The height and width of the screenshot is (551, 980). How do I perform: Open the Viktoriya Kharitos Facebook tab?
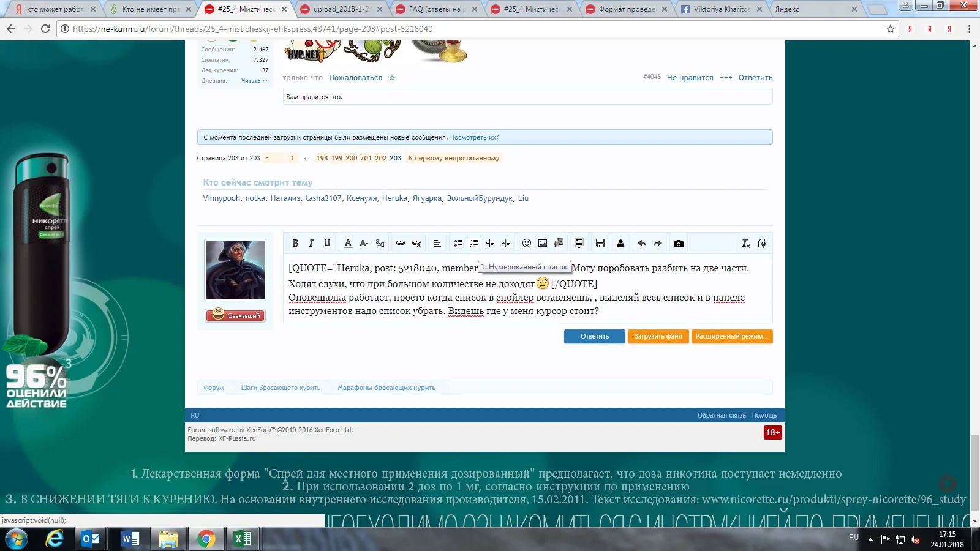(x=721, y=9)
